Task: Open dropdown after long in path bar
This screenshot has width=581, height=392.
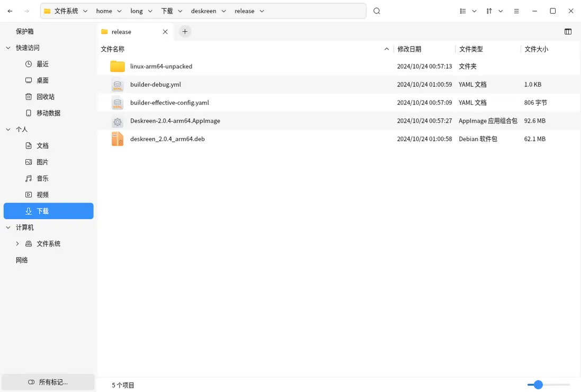Action: pos(150,11)
